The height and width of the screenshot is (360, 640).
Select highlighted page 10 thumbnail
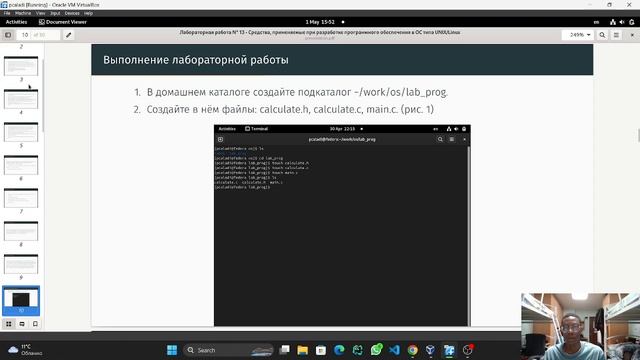[21, 300]
